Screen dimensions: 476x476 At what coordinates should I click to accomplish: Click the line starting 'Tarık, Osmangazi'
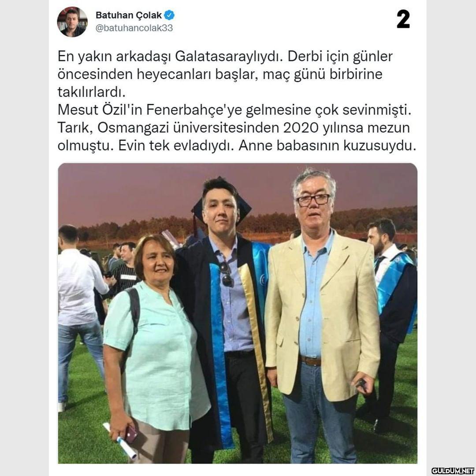point(234,128)
